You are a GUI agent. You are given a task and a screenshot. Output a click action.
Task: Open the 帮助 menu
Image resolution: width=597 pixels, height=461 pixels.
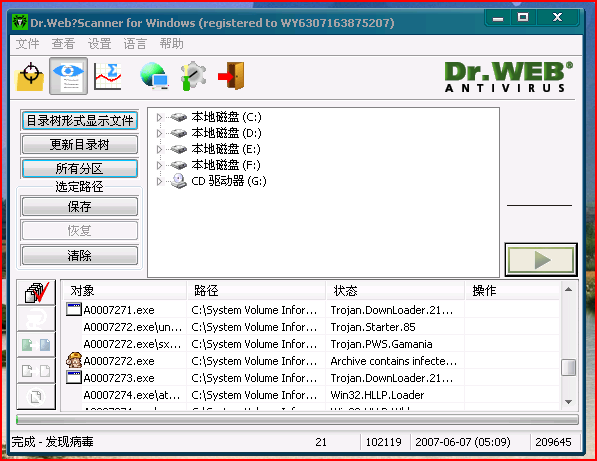171,44
